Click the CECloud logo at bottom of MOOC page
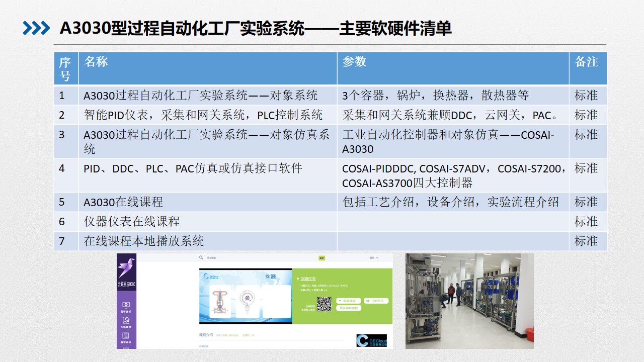Viewport: 644px width, 362px height. [372, 340]
